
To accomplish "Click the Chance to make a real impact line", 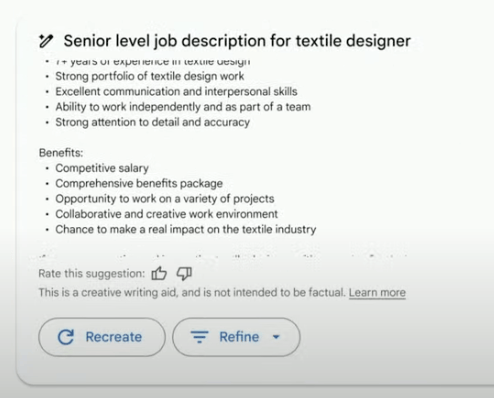I will click(x=186, y=229).
